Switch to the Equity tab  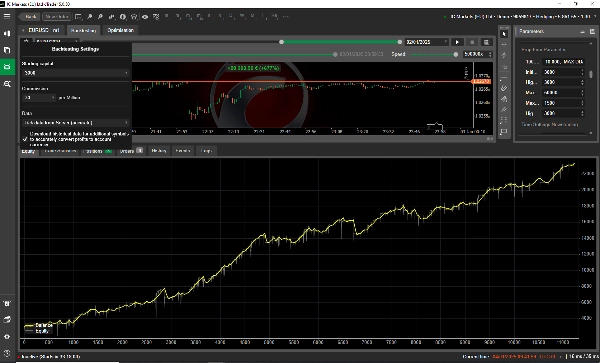coord(28,151)
